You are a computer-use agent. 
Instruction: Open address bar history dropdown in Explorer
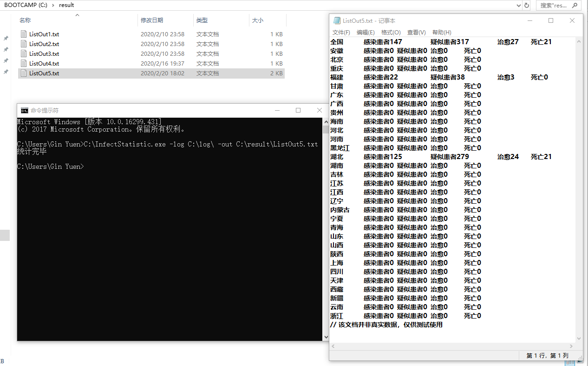click(519, 5)
